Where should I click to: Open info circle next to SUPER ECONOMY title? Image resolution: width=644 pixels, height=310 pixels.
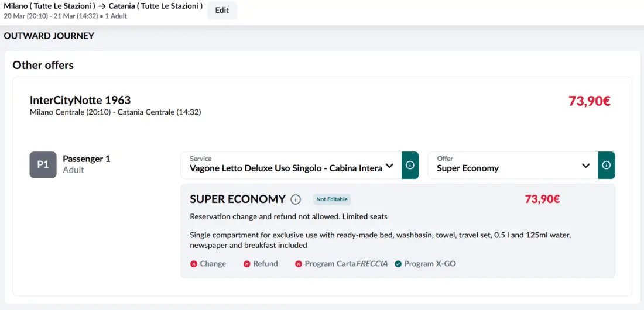tap(296, 199)
